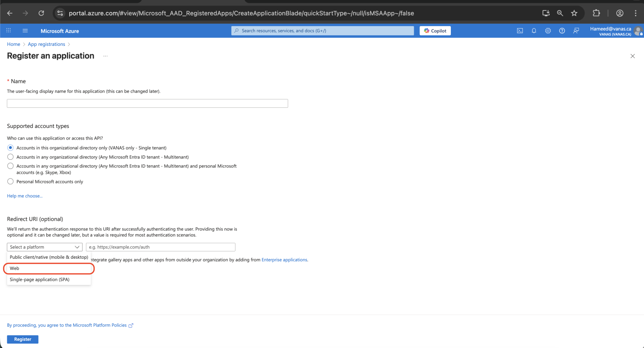Click the Supported account types heading
The image size is (644, 348).
click(x=38, y=126)
